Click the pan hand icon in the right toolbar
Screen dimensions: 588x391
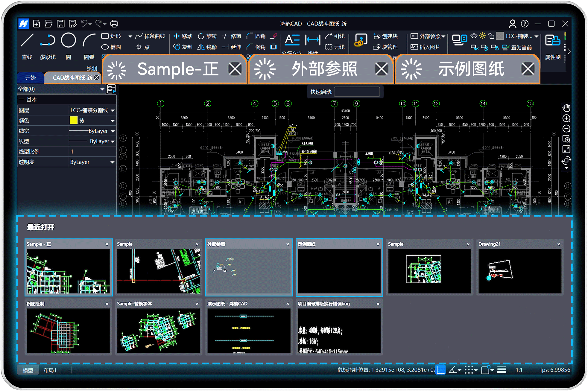click(x=566, y=108)
